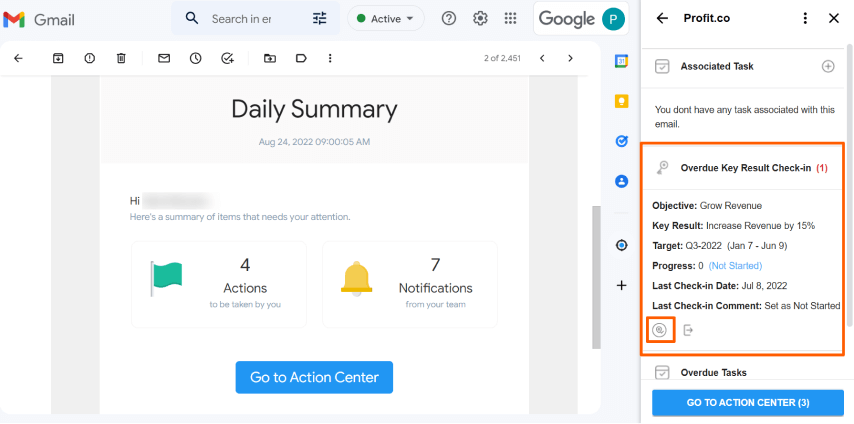Open Profit.co panel options menu
The width and height of the screenshot is (854, 424).
tap(805, 19)
